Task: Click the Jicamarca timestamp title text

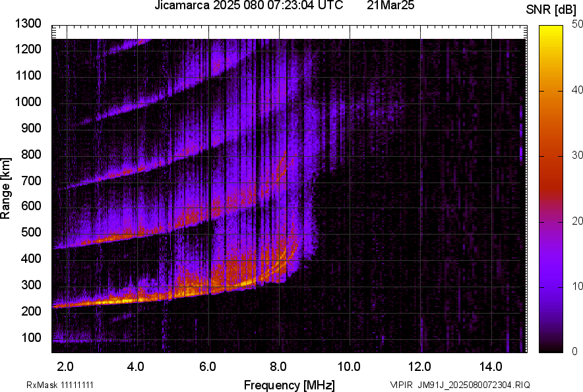Action: [249, 6]
